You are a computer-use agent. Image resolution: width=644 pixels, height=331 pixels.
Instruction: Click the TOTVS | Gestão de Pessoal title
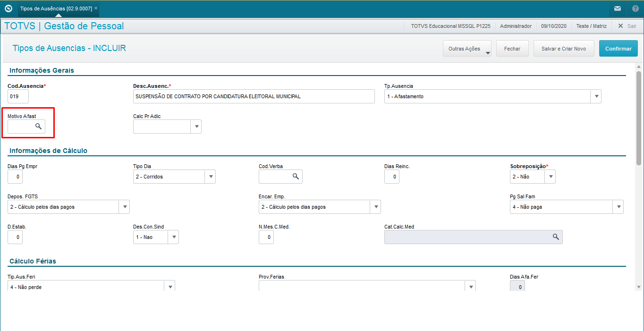pos(64,26)
